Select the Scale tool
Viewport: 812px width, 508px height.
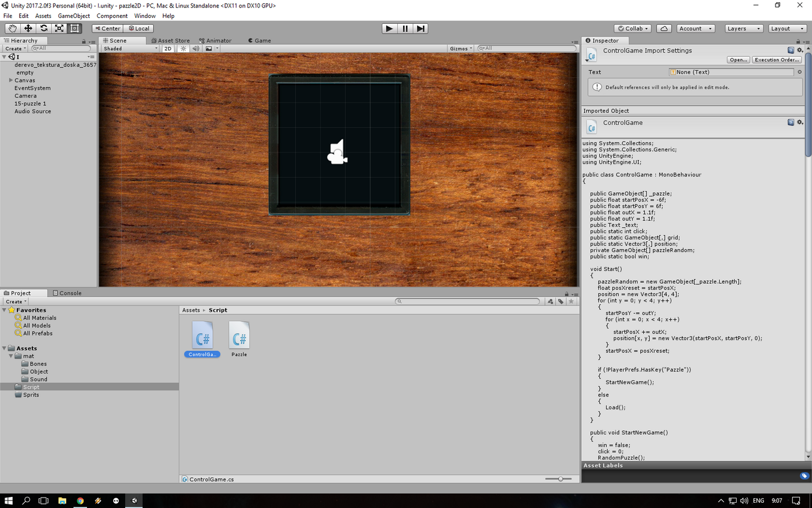click(59, 28)
